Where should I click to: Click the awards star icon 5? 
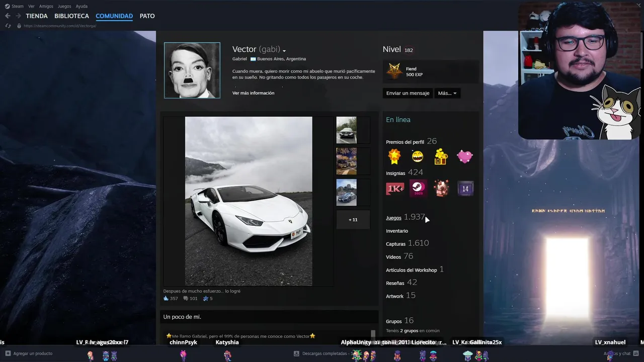[x=205, y=298]
